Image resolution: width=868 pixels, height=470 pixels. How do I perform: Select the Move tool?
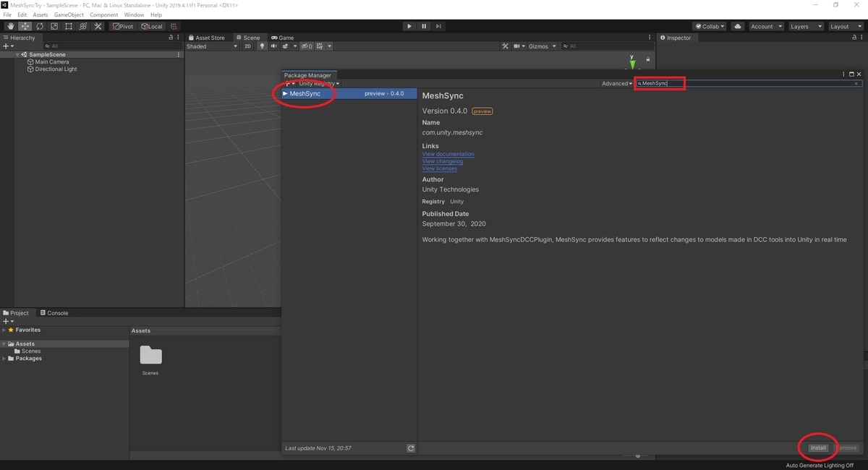click(x=25, y=26)
